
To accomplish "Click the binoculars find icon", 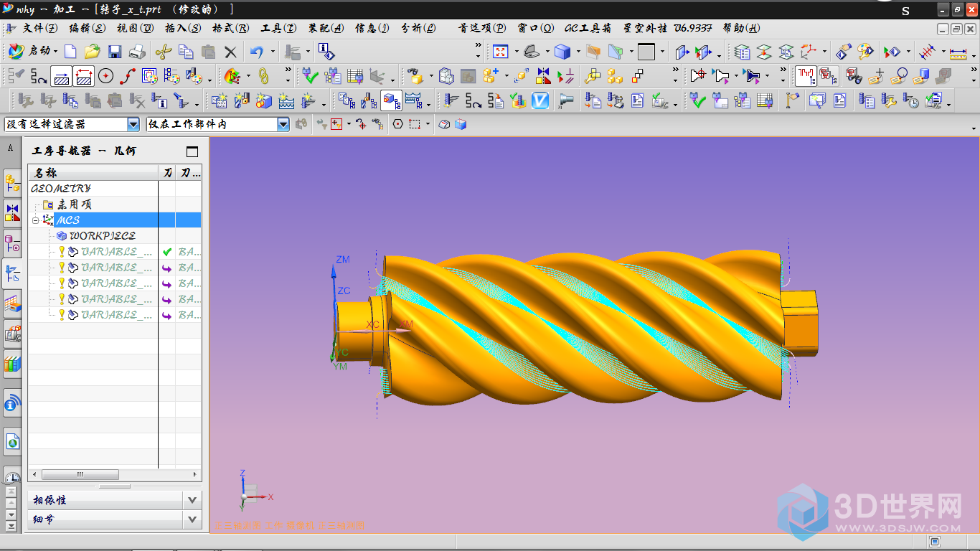I will click(854, 76).
